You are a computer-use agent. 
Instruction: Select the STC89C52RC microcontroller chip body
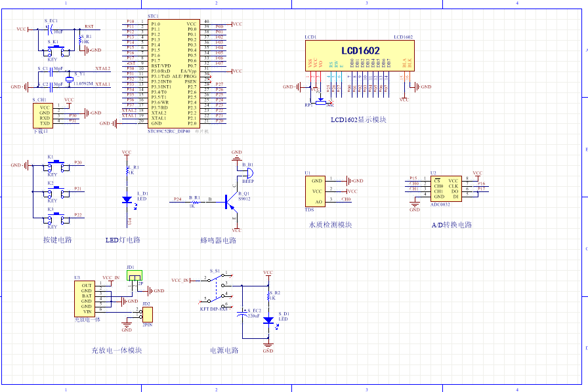[173, 73]
